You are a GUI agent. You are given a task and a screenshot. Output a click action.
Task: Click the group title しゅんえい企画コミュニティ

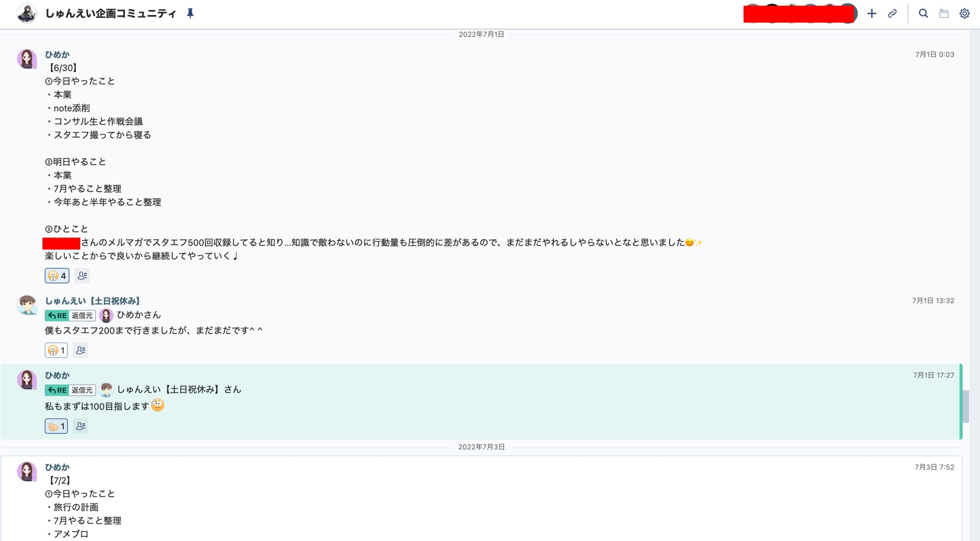coord(111,13)
